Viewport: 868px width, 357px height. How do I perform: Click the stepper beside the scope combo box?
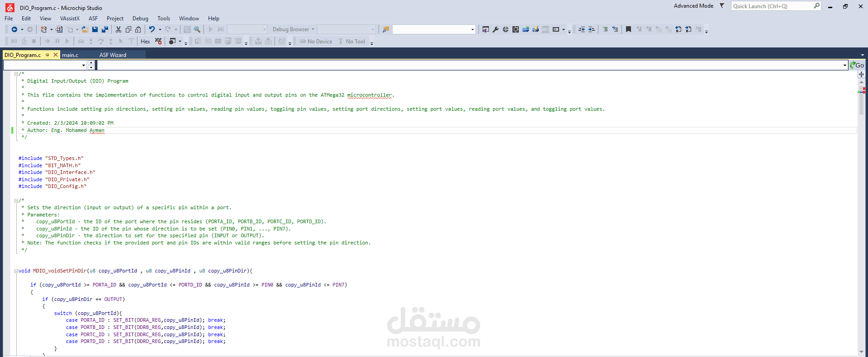91,65
